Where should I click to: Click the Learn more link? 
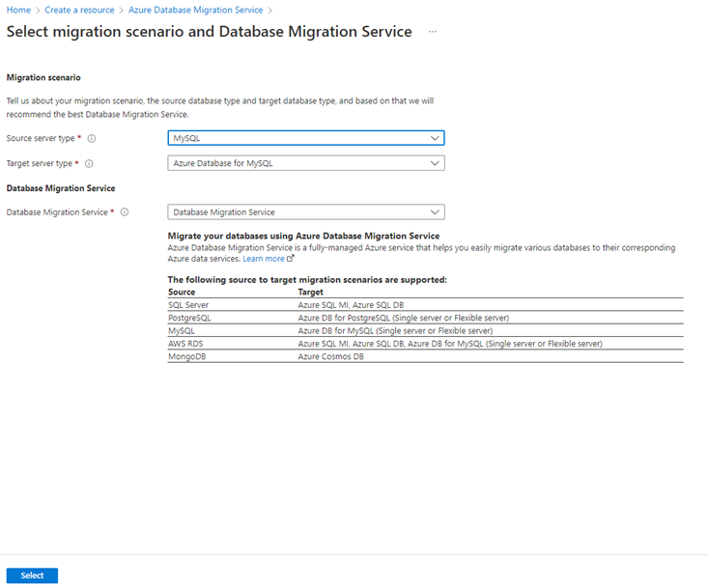pos(264,259)
